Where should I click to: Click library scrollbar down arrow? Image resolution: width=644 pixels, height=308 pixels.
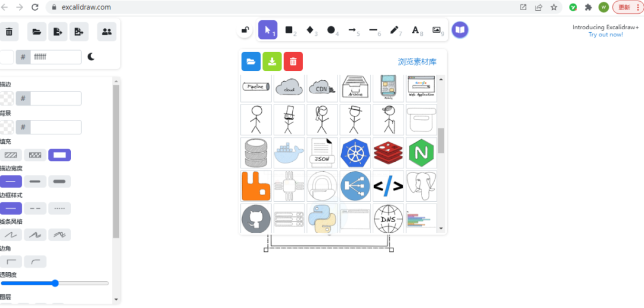pyautogui.click(x=441, y=229)
